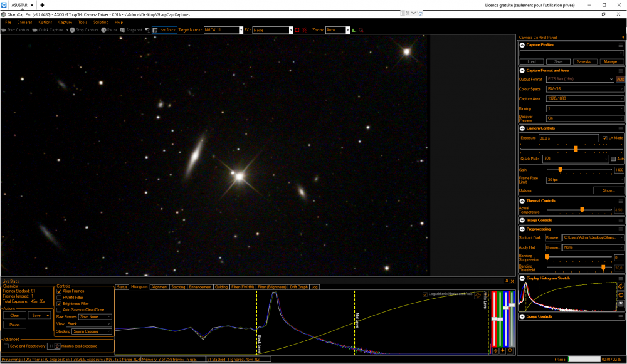The width and height of the screenshot is (627, 364).
Task: Toggle the Align Frames checkbox
Action: click(x=59, y=291)
